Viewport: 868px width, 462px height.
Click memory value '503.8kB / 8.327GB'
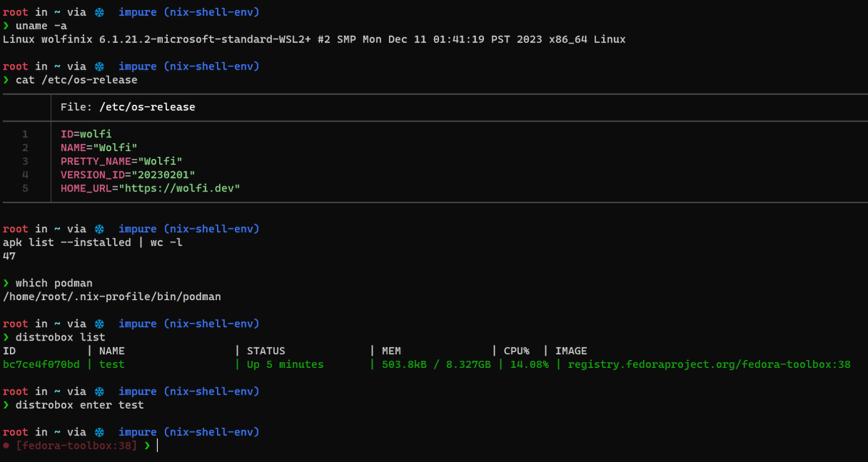tap(436, 364)
